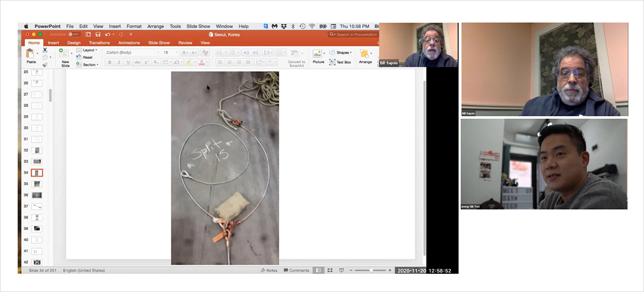The height and width of the screenshot is (292, 644).
Task: Switch to Slide Sorter view
Action: point(330,270)
